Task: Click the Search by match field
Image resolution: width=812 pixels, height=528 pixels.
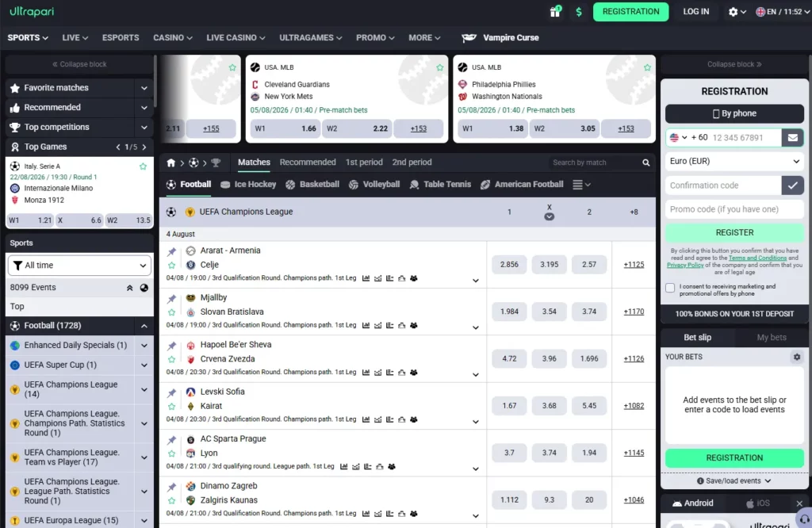Action: (x=596, y=163)
